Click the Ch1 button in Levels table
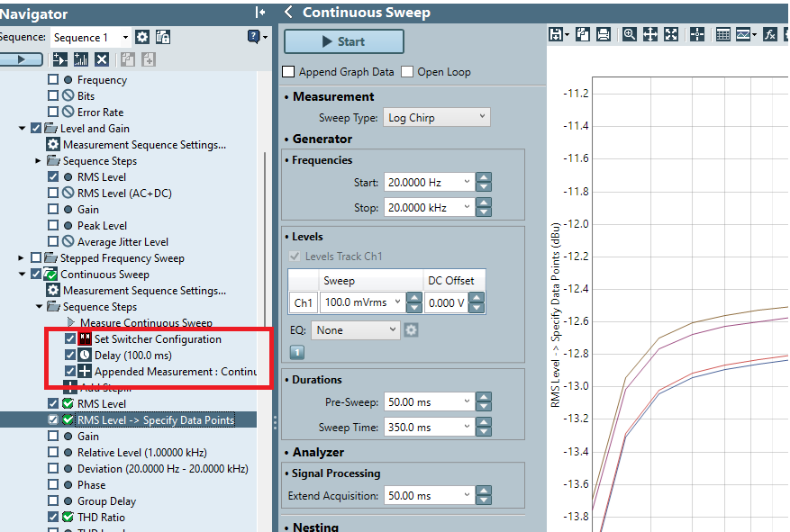Image resolution: width=790 pixels, height=532 pixels. pyautogui.click(x=304, y=302)
